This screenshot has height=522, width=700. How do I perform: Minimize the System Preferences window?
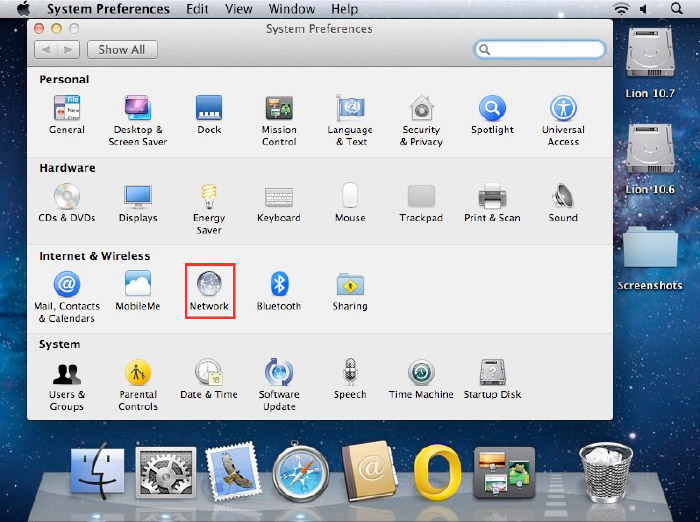pos(57,29)
